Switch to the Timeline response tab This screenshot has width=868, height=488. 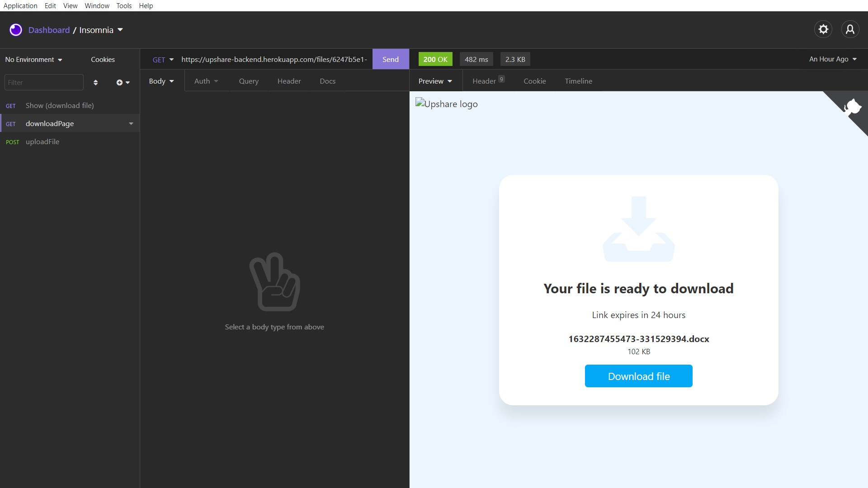pos(578,81)
